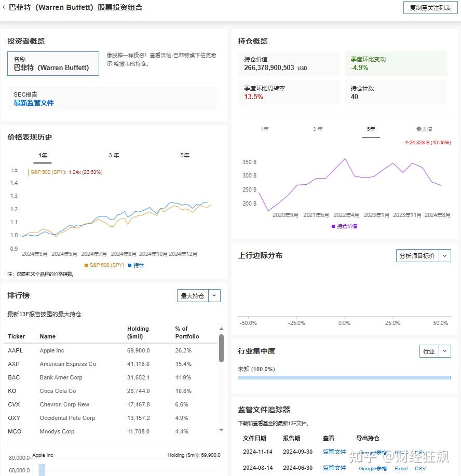The width and height of the screenshot is (461, 476).
Task: Export 2024-08-14 holdings to Google表格
Action: 373,468
